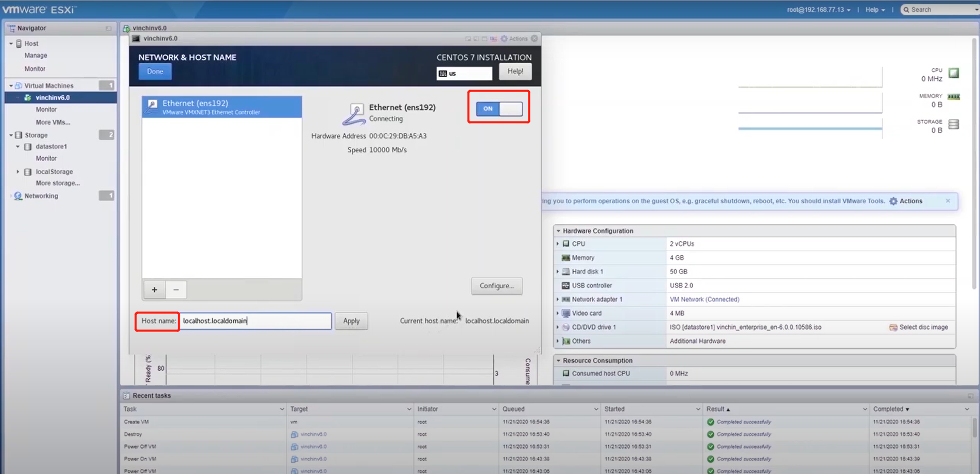This screenshot has height=474, width=980.
Task: Apply the host name
Action: (x=351, y=321)
